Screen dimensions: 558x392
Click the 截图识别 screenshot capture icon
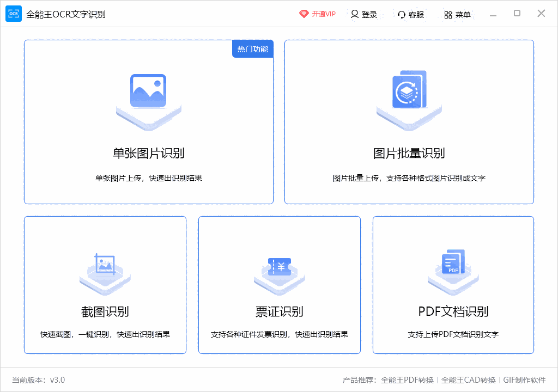tap(105, 271)
